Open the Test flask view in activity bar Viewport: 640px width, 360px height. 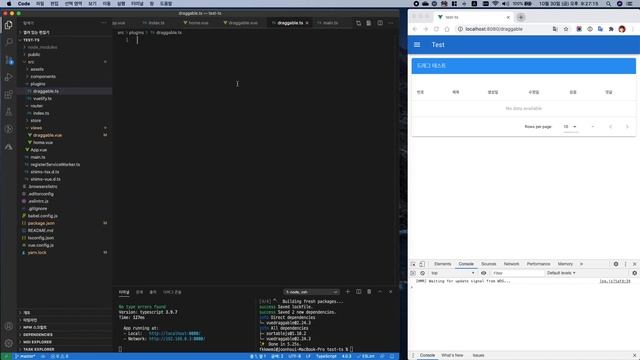click(x=9, y=112)
